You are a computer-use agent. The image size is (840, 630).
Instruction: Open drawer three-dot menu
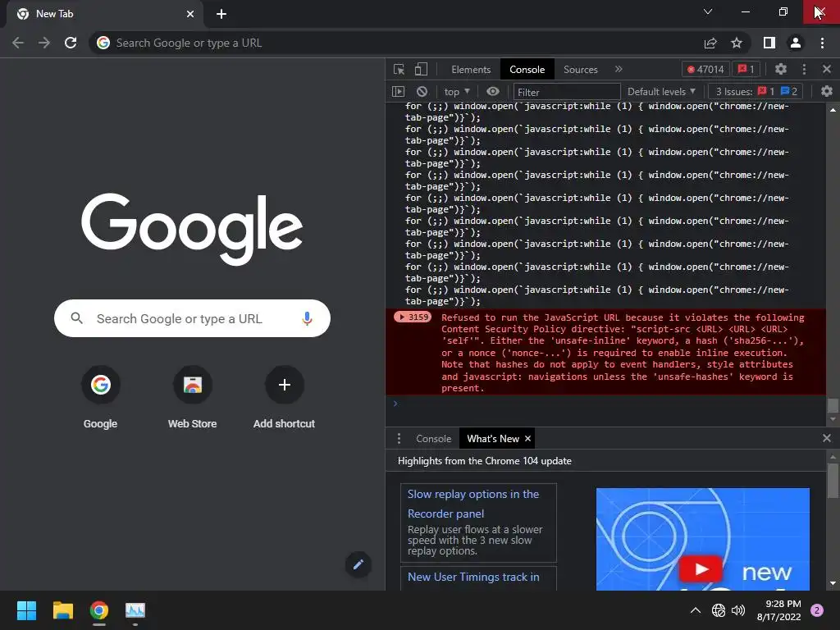(399, 439)
